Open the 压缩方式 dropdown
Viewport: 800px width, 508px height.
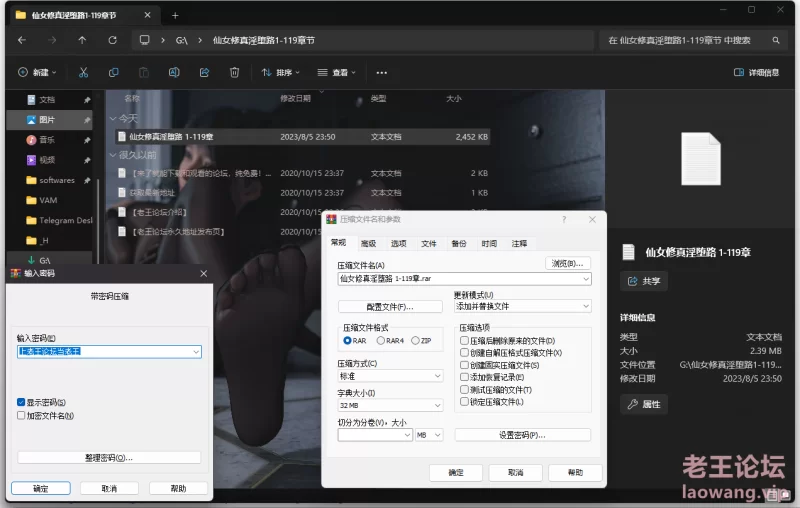(437, 376)
